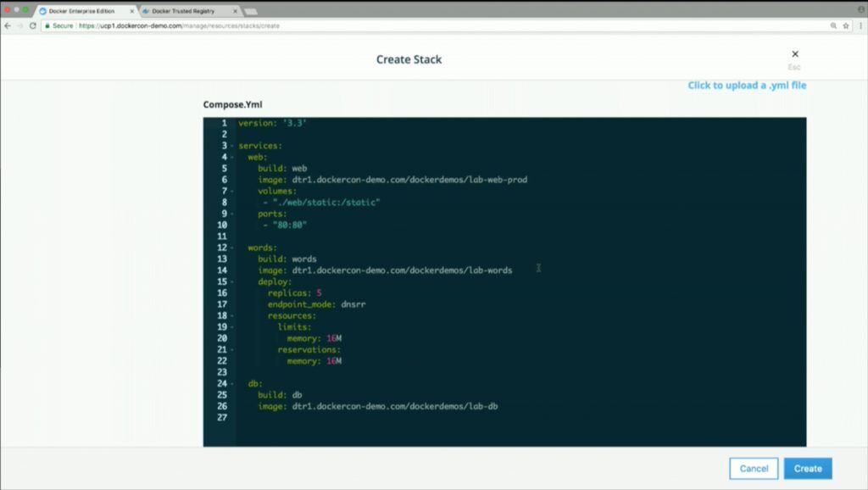The image size is (868, 490).
Task: Select line number 1 in the gutter
Action: click(x=224, y=123)
